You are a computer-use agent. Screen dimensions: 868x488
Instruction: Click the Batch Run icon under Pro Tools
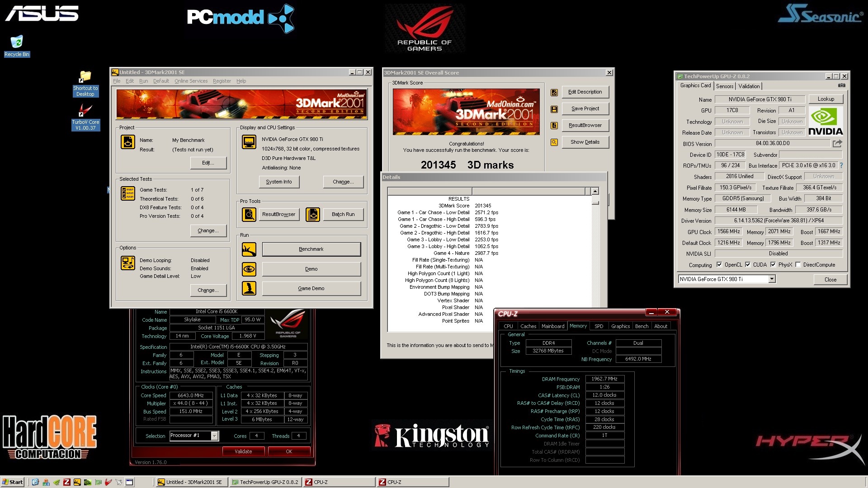click(x=313, y=214)
